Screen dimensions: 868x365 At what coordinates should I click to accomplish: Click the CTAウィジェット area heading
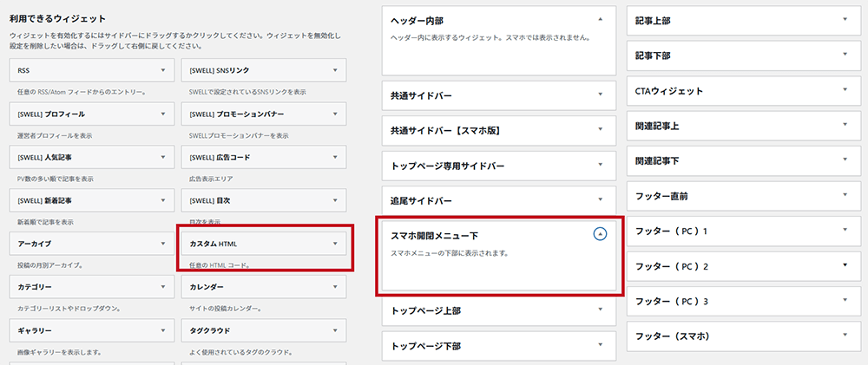tap(668, 91)
